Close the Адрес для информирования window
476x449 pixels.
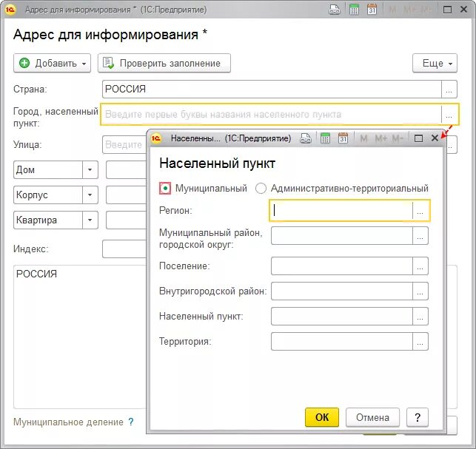[x=463, y=10]
